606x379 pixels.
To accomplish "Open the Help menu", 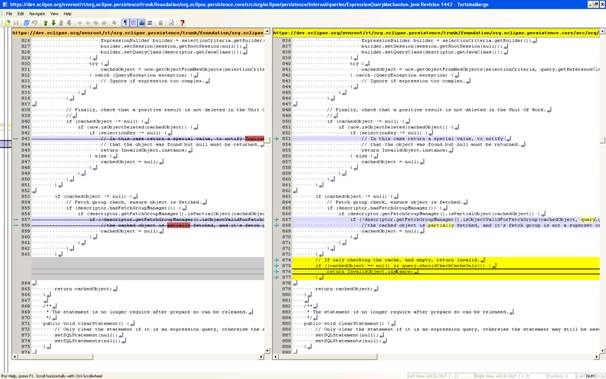I will coord(67,14).
